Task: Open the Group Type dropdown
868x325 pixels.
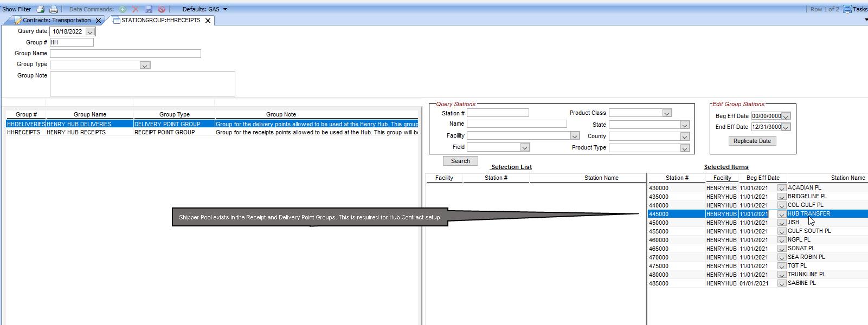Action: (x=145, y=65)
